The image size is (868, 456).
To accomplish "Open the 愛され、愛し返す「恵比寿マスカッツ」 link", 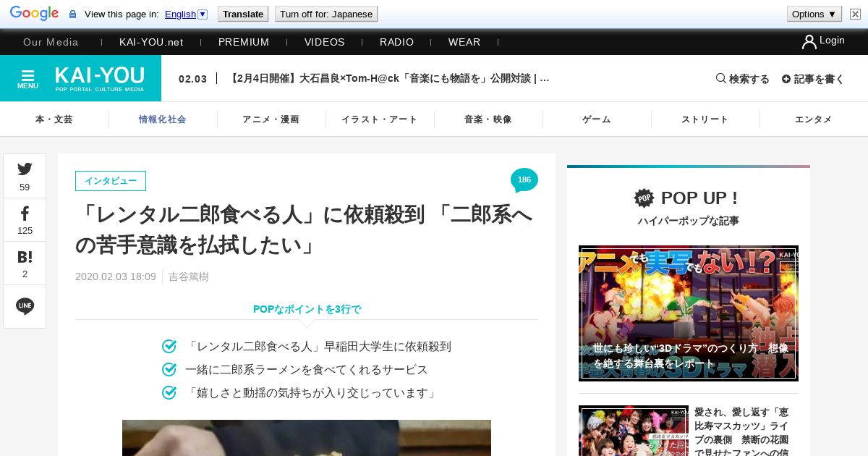I will click(741, 431).
